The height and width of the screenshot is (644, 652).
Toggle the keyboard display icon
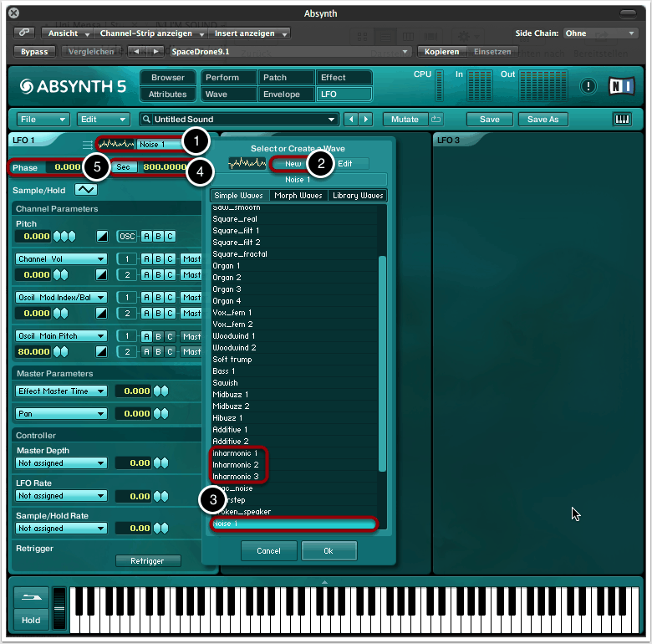[x=622, y=120]
